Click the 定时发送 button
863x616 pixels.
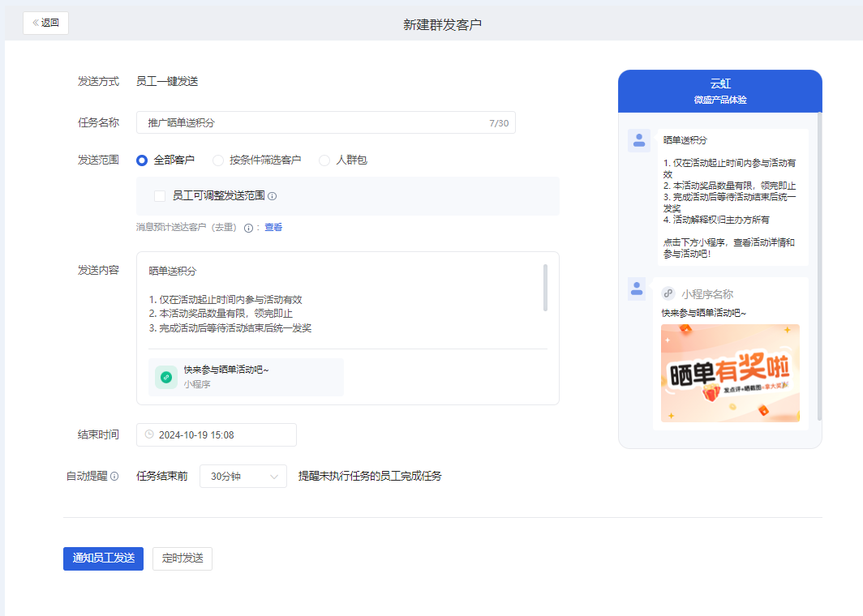tap(182, 558)
